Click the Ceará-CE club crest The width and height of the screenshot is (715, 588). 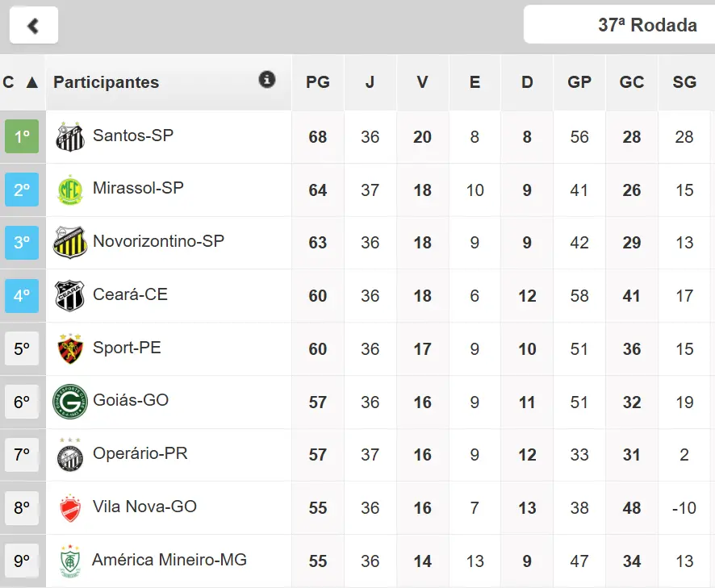70,296
